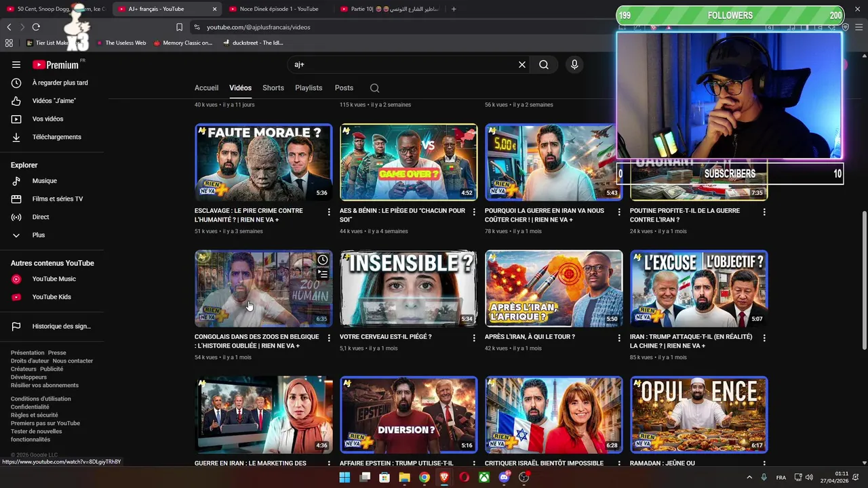The image size is (868, 488).
Task: Open options menu for ESCLAVAGE video
Action: pyautogui.click(x=329, y=212)
